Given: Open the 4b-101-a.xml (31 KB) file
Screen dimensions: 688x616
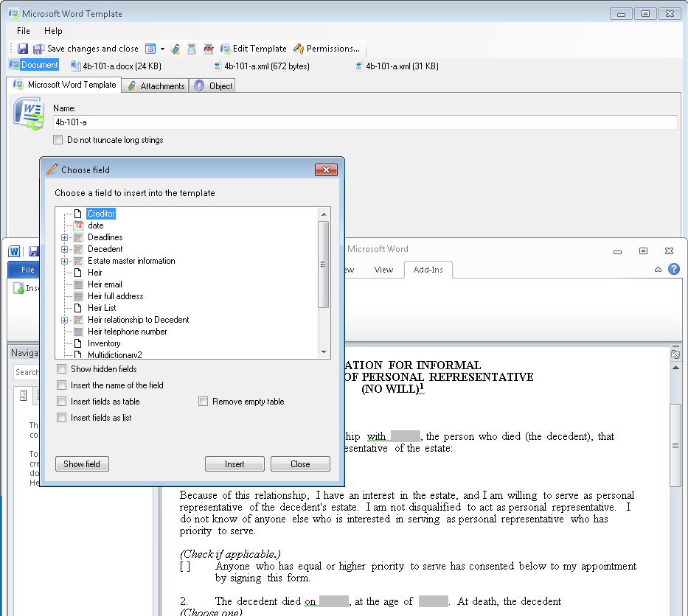Looking at the screenshot, I should click(396, 66).
